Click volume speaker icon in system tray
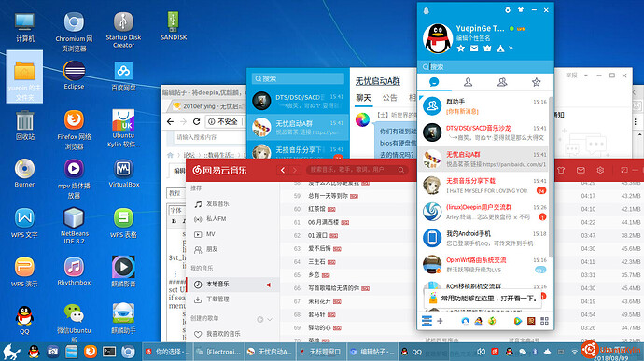Screen dimensions: 644x361 (x=481, y=352)
